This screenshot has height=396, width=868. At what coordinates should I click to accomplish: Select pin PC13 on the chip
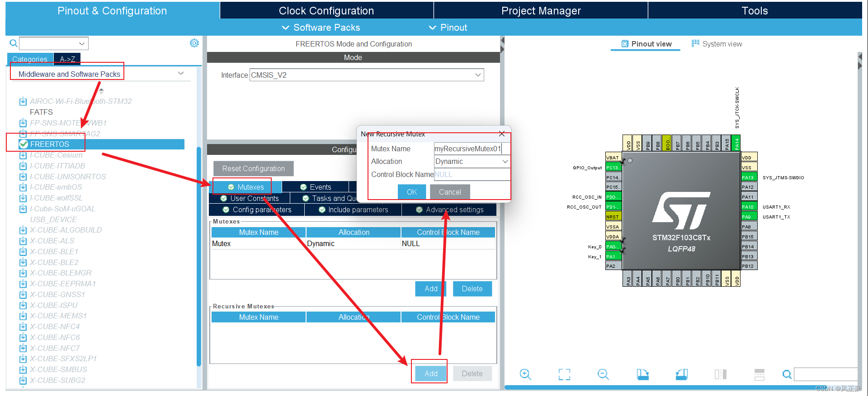[613, 168]
